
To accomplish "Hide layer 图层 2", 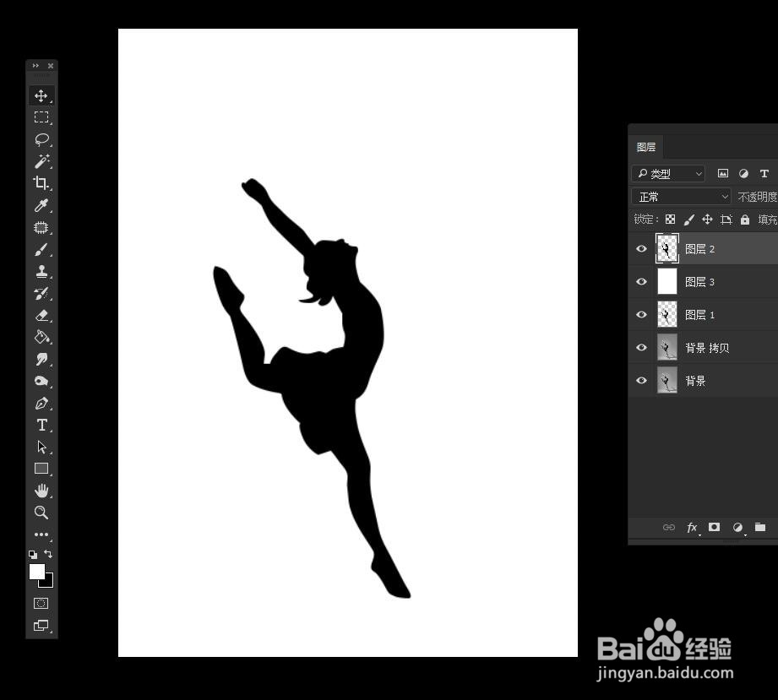I will pos(641,248).
